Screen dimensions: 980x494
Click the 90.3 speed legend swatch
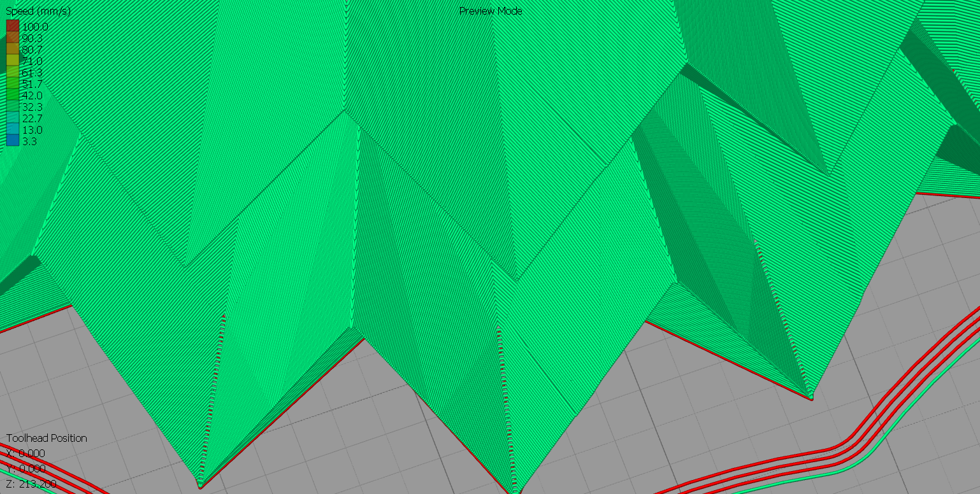(13, 38)
